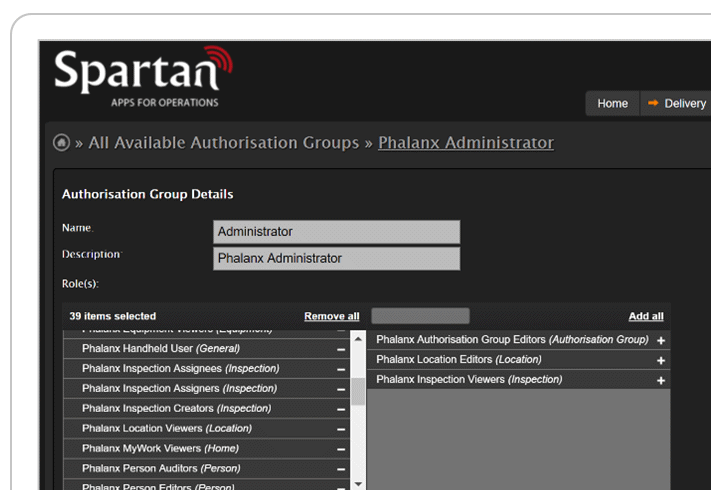Select Phalanx Inspection Assigners (Inspection) row
This screenshot has width=711, height=490.
coord(206,388)
